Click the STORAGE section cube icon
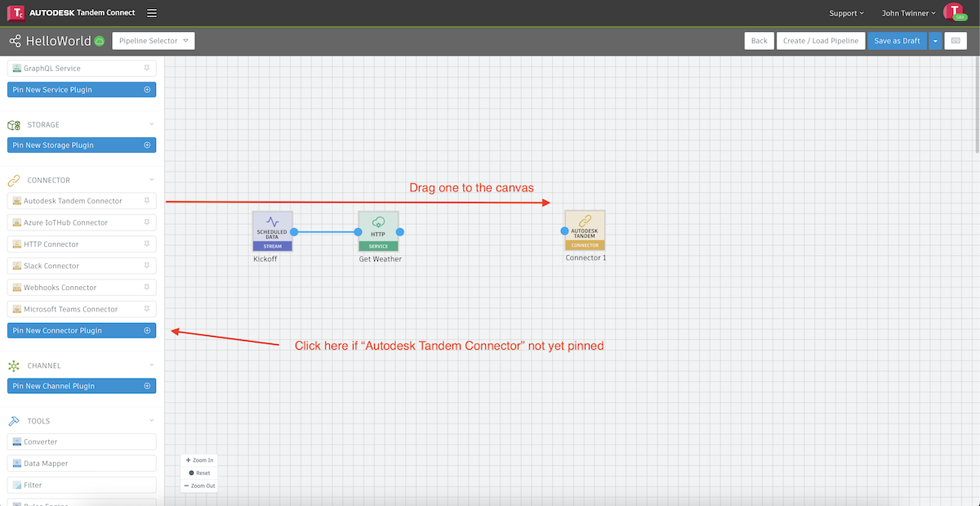This screenshot has height=506, width=980. tap(13, 125)
